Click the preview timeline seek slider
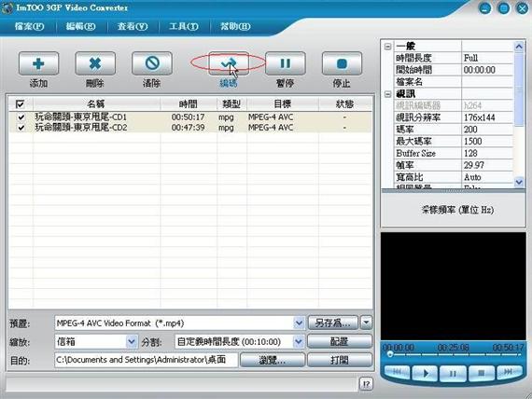 (x=454, y=354)
